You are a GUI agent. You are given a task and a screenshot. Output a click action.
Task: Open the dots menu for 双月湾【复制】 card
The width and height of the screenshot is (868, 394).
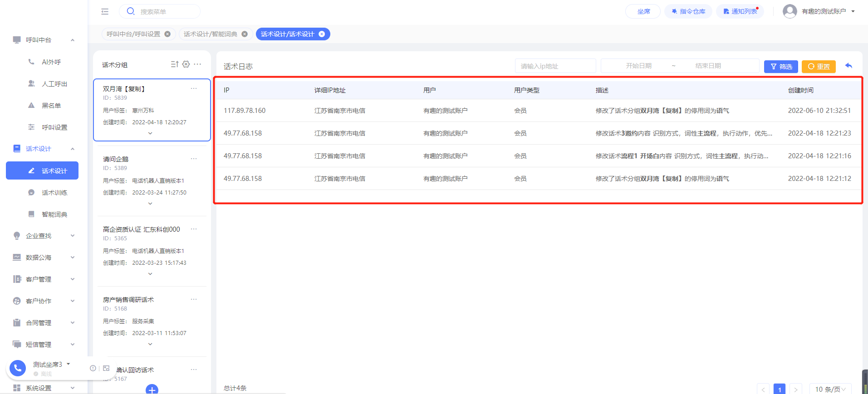[x=194, y=88]
